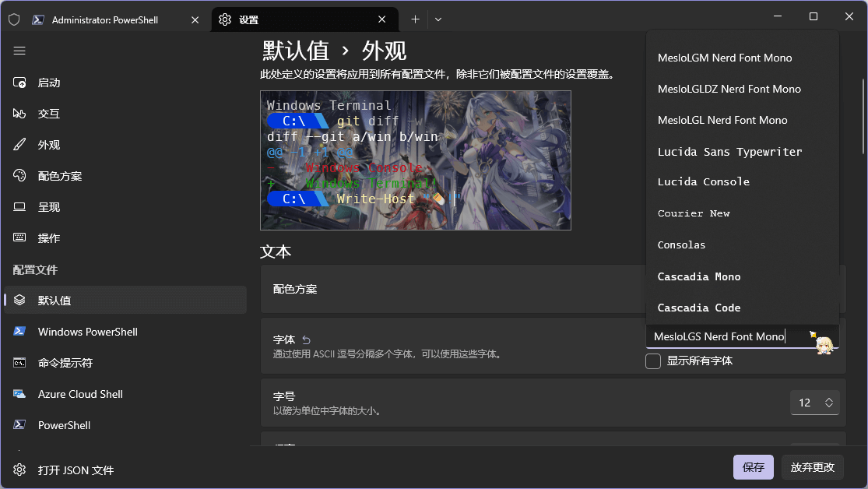Select the 配色方案 palette item in sidebar

[x=59, y=176]
